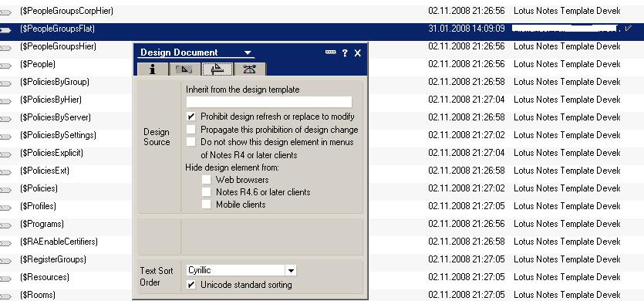This screenshot has height=301, width=644.
Task: Disable Unicode standard sorting
Action: (191, 285)
